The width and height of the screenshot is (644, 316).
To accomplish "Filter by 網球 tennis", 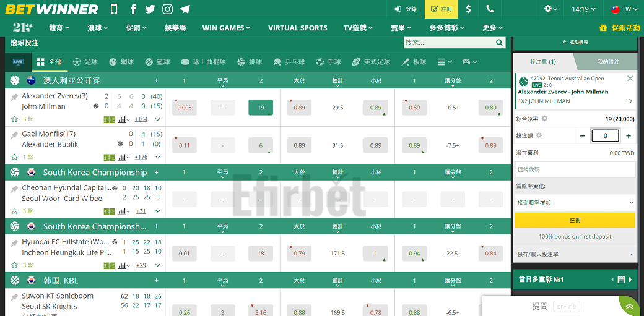I will click(x=121, y=62).
